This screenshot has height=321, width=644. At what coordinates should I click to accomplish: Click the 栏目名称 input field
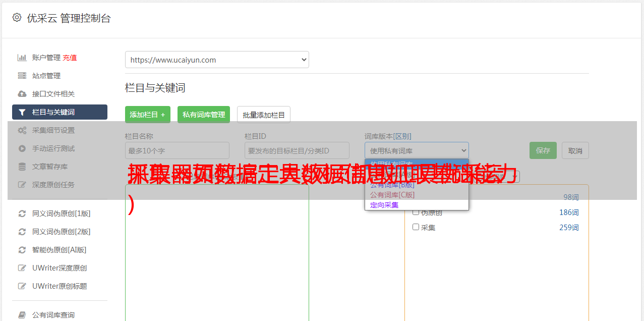tap(177, 150)
